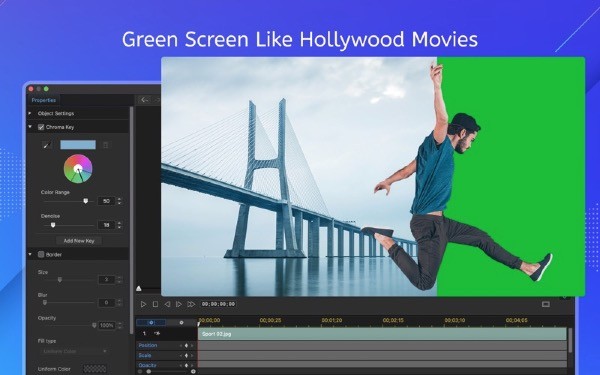This screenshot has height=375, width=600.
Task: Fast forward the preview
Action: tap(191, 304)
